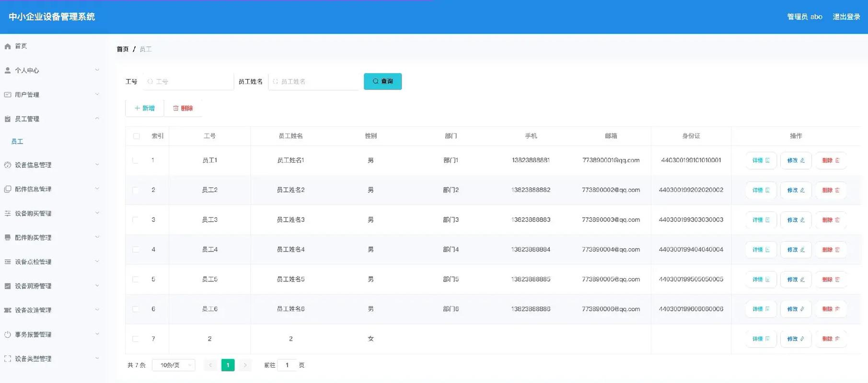Check the checkbox for row 员工2

136,190
